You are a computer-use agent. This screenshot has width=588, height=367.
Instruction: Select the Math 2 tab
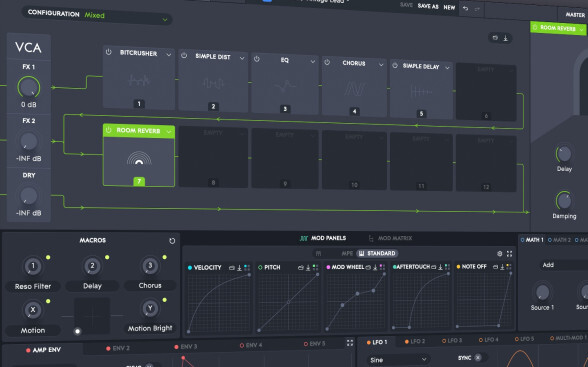(x=559, y=240)
